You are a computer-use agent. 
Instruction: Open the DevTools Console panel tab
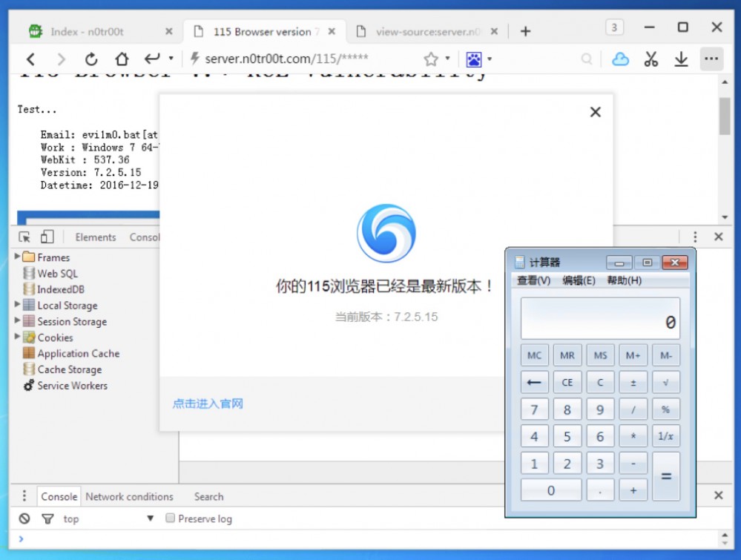[x=145, y=237]
